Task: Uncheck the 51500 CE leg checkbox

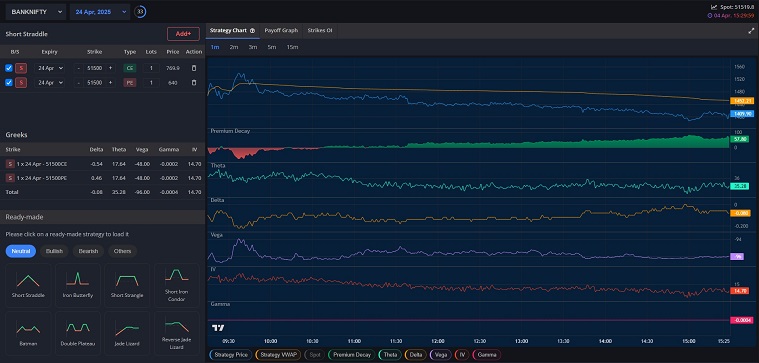Action: (x=9, y=68)
